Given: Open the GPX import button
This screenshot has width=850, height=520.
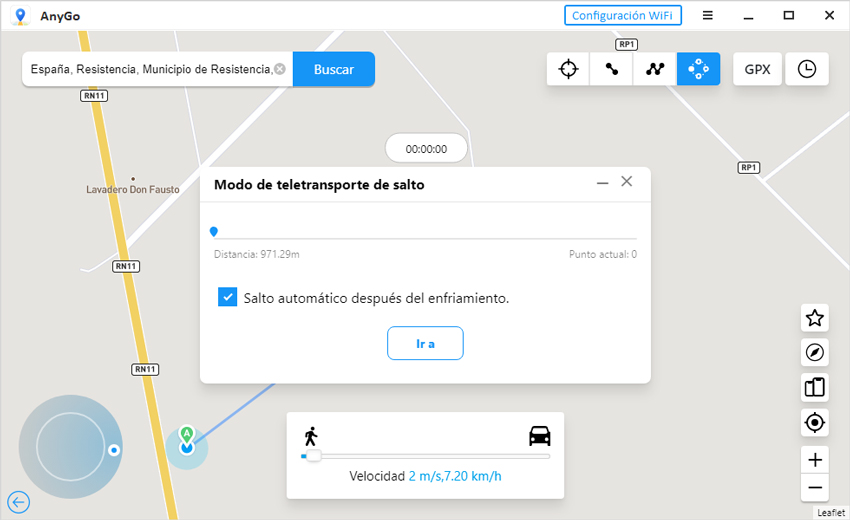Looking at the screenshot, I should pyautogui.click(x=757, y=69).
